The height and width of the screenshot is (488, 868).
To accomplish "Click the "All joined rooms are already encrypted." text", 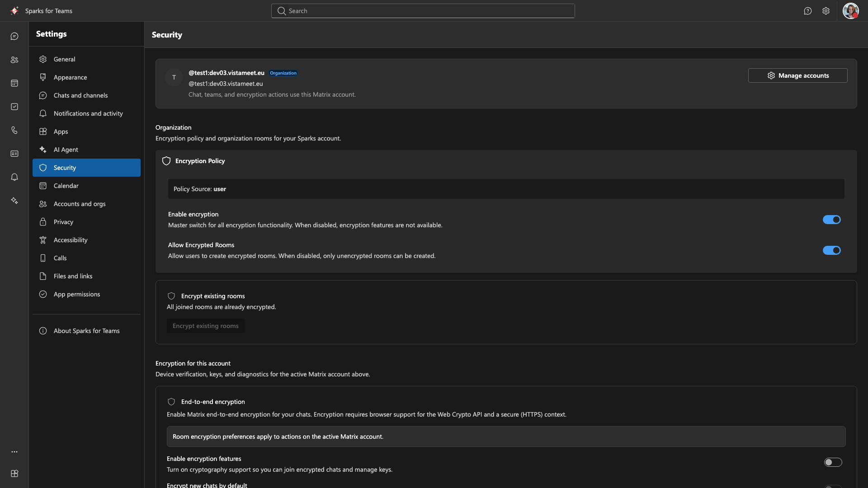I will 222,307.
